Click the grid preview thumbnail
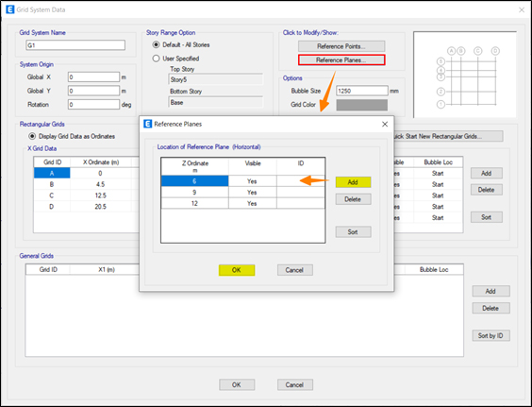 (465, 75)
